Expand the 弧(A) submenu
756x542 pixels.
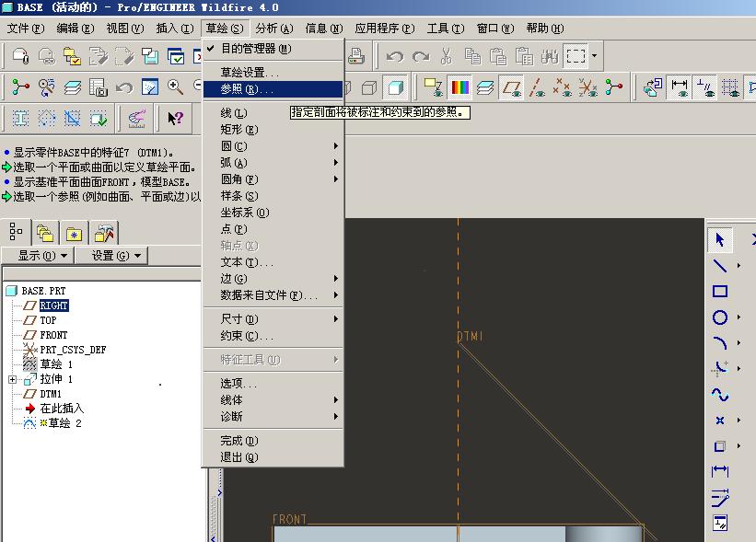273,162
